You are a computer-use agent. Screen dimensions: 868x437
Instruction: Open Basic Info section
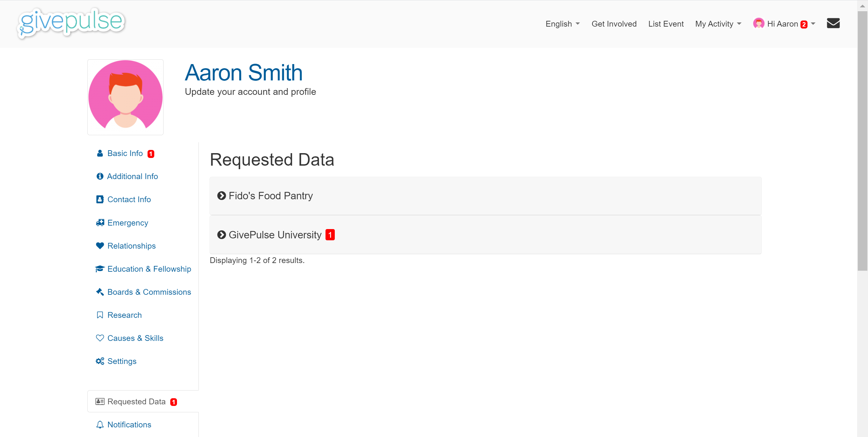click(125, 153)
